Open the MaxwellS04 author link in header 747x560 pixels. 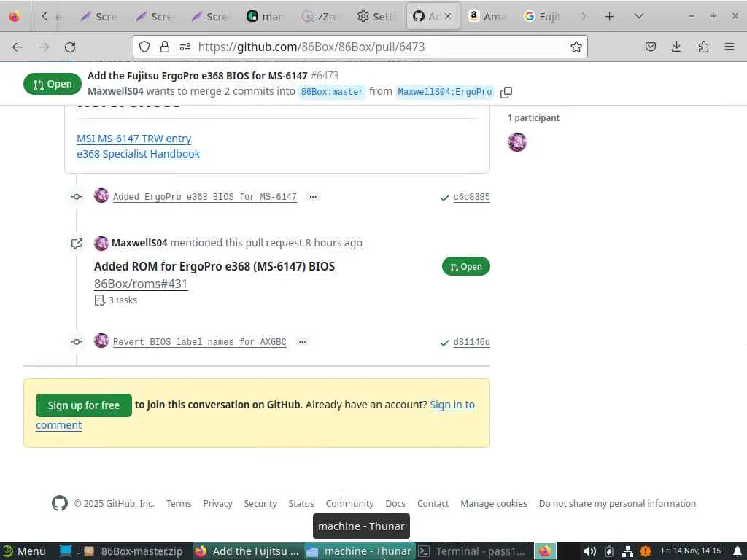(115, 91)
